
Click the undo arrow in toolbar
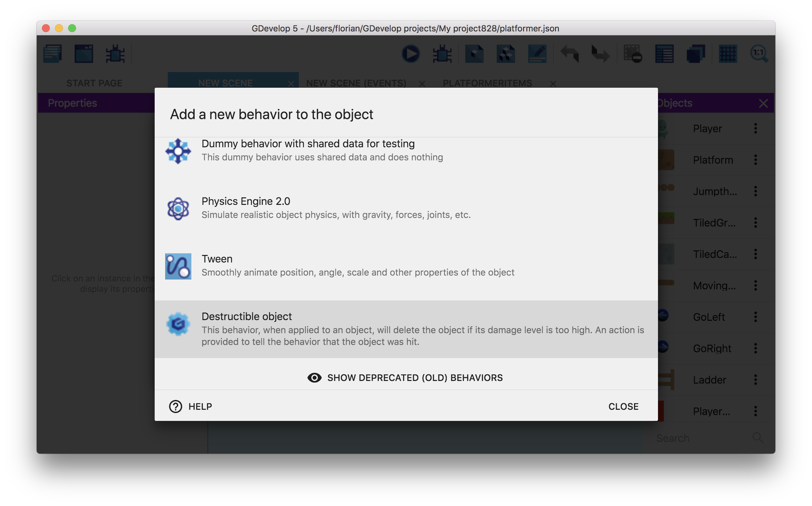[x=570, y=54]
